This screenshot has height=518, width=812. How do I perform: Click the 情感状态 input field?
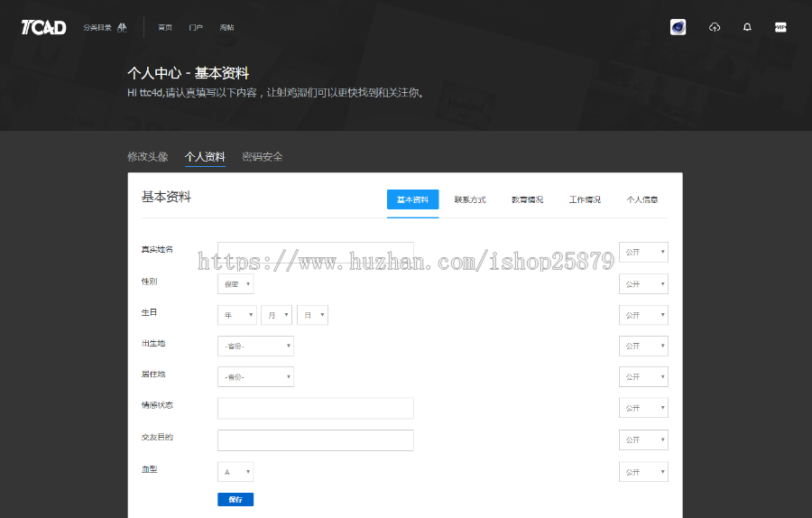click(x=316, y=408)
